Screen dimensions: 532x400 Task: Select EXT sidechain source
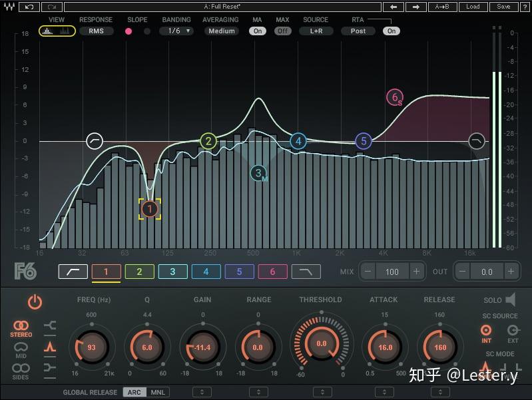pyautogui.click(x=513, y=333)
